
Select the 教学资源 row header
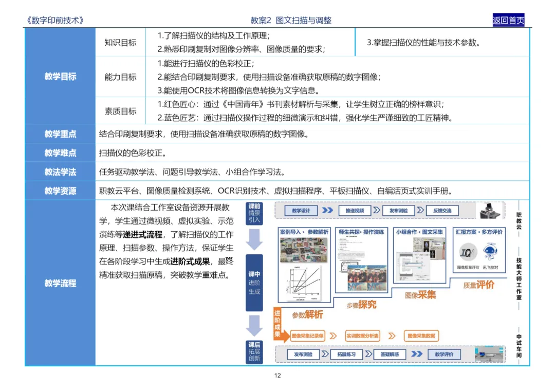[60, 191]
